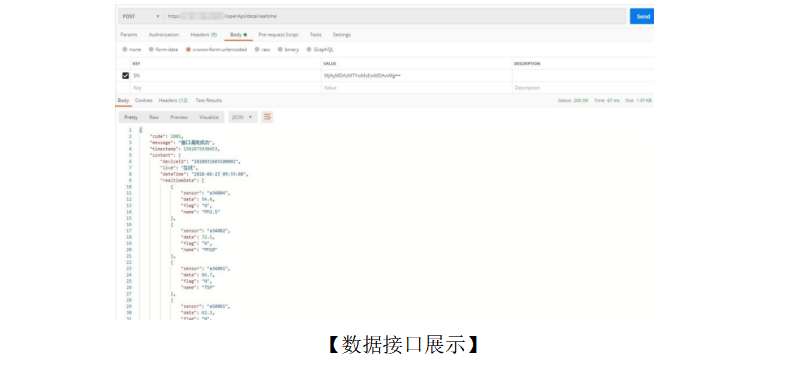Screen dimensions: 800x387
Task: Click the Description placeholder field
Action: (x=583, y=88)
